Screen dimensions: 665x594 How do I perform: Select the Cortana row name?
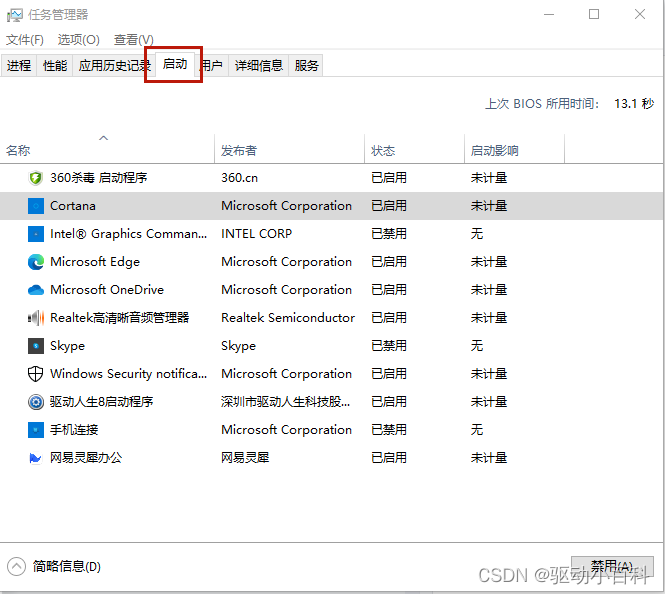[x=73, y=206]
